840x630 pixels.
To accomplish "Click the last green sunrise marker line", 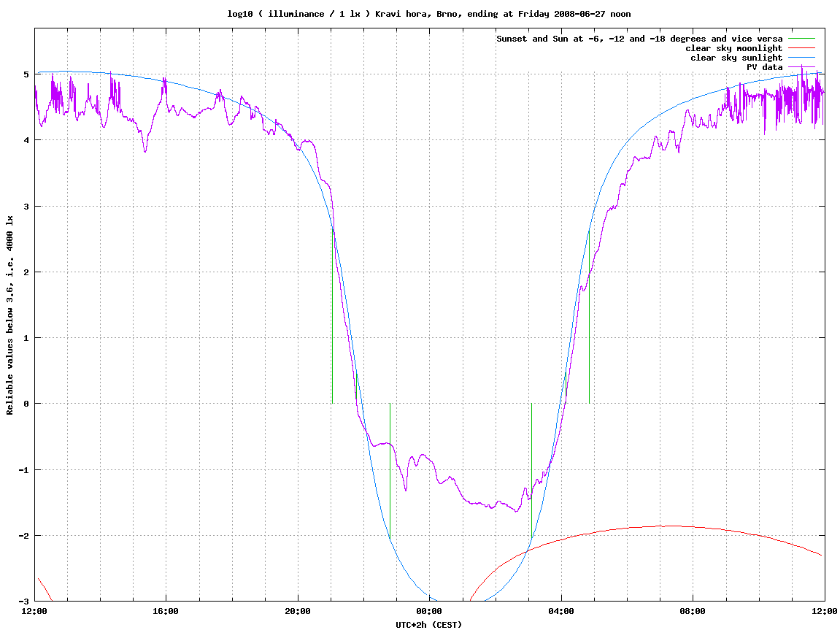I will point(589,316).
